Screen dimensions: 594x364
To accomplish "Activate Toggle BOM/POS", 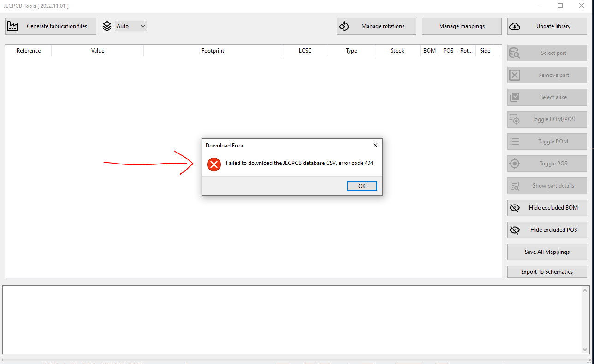I will point(546,119).
